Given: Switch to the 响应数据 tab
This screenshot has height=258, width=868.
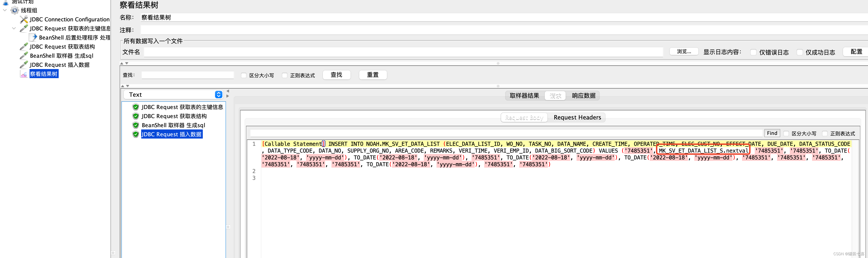Looking at the screenshot, I should 584,96.
